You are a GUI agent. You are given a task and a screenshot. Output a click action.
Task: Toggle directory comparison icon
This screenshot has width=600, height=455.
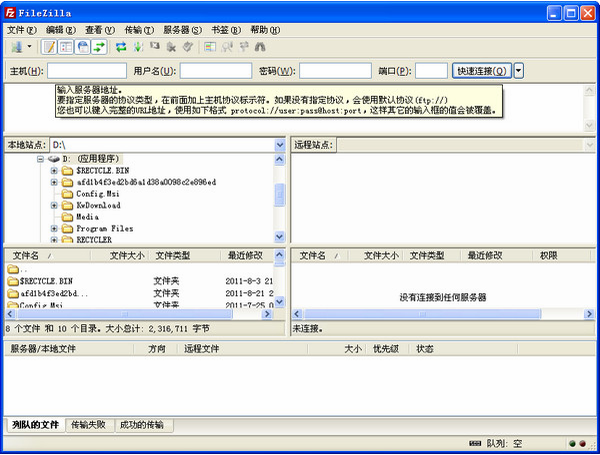[227, 47]
